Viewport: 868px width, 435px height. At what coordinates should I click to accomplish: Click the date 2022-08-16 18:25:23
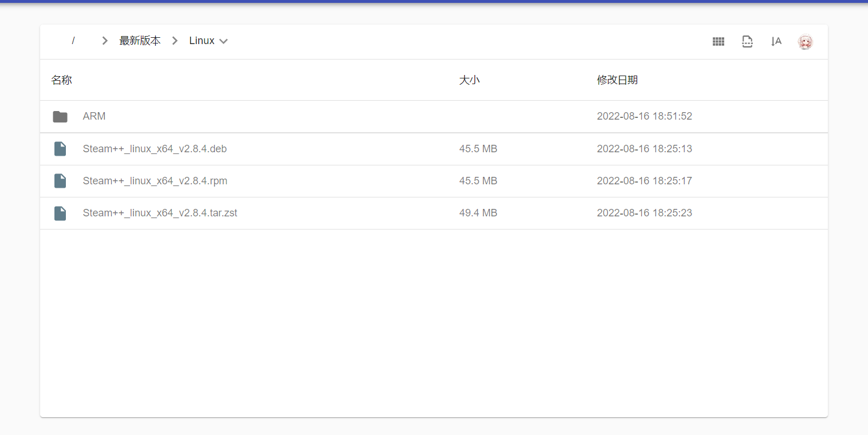coord(645,213)
